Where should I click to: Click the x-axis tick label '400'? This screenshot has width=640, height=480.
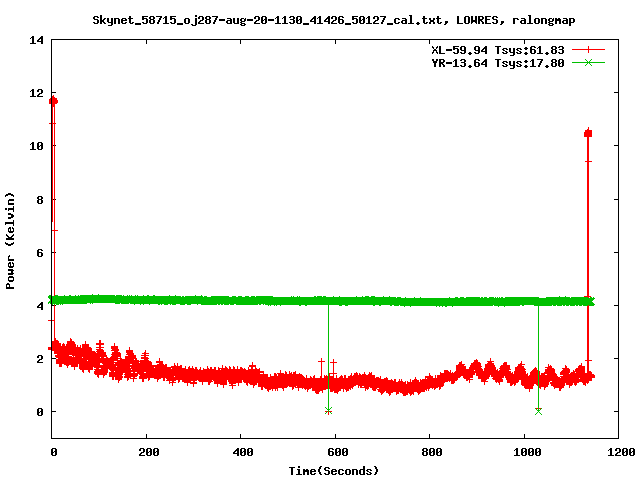tap(243, 452)
